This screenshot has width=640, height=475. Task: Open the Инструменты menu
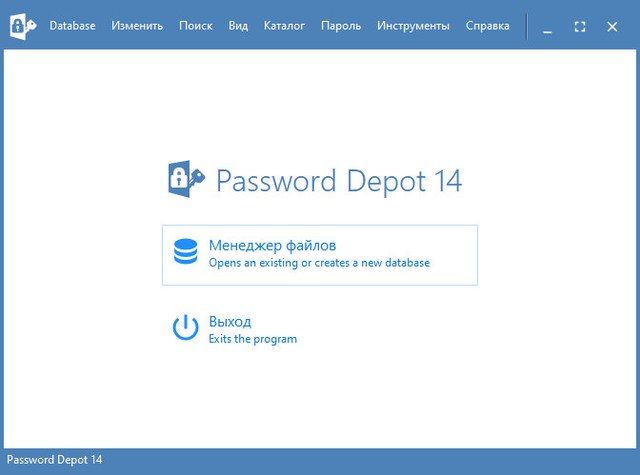tap(413, 26)
